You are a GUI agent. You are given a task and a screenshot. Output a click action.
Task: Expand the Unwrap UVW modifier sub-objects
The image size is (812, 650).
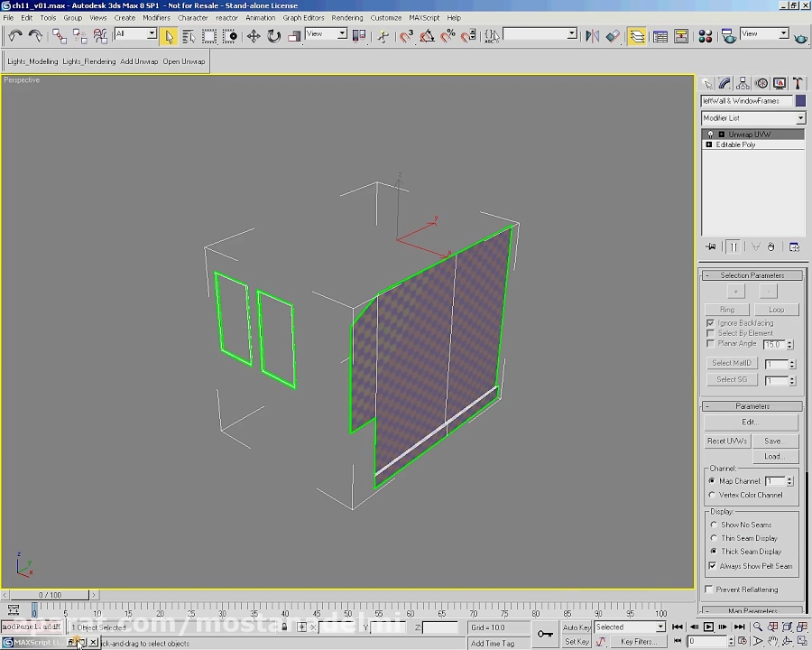[x=721, y=135]
